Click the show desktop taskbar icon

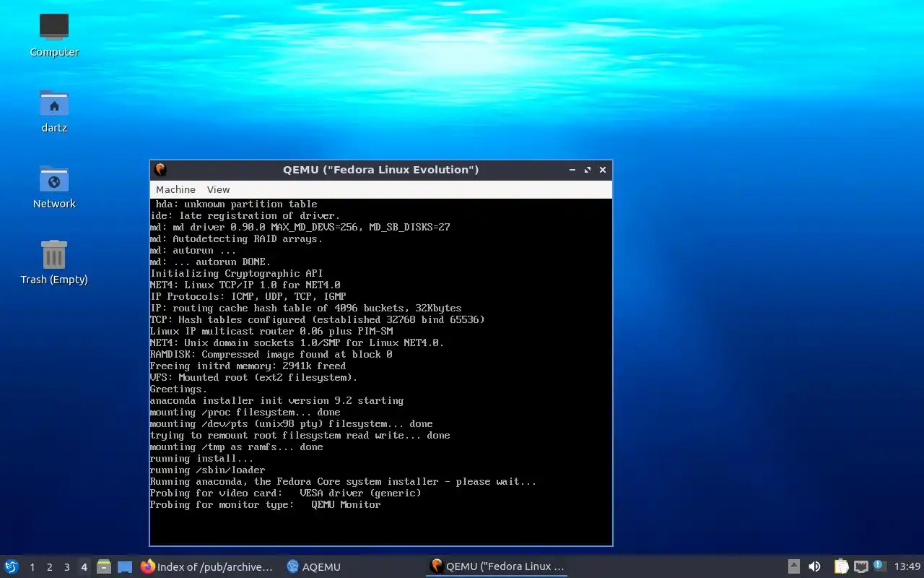125,567
